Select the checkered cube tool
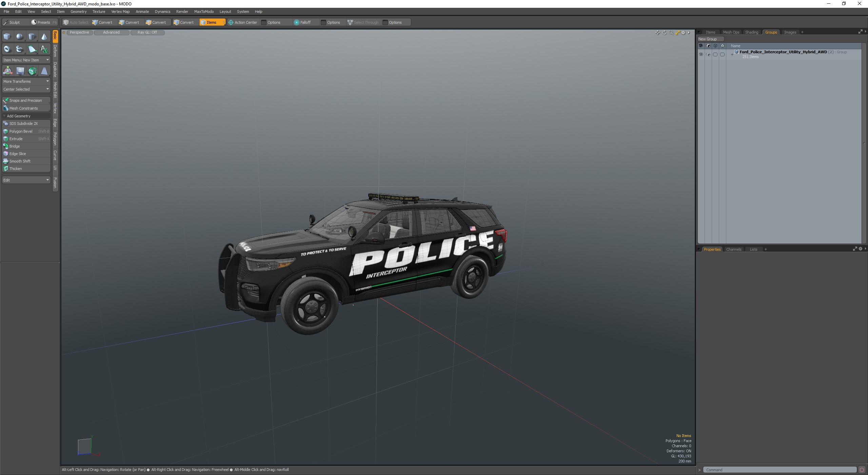The width and height of the screenshot is (868, 475). point(32,71)
